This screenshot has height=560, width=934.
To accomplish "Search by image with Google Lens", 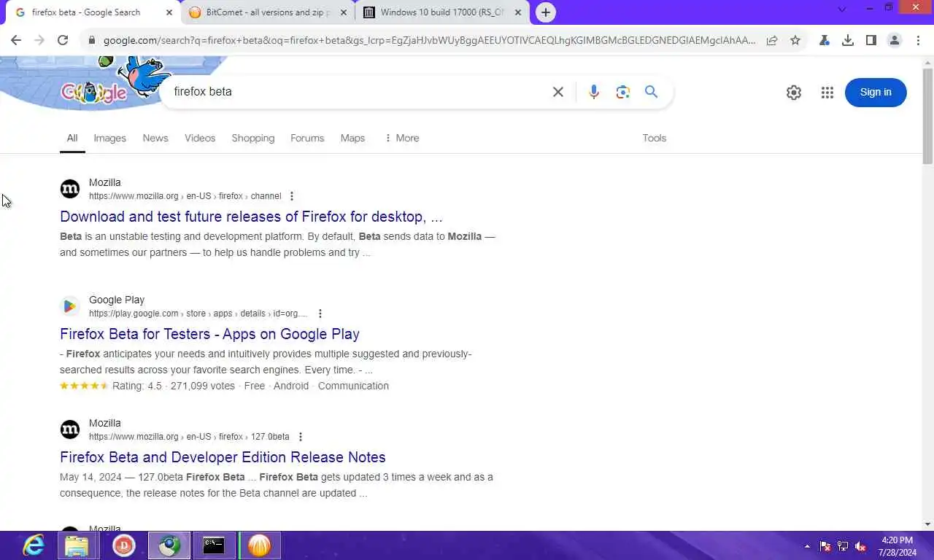I will (622, 92).
